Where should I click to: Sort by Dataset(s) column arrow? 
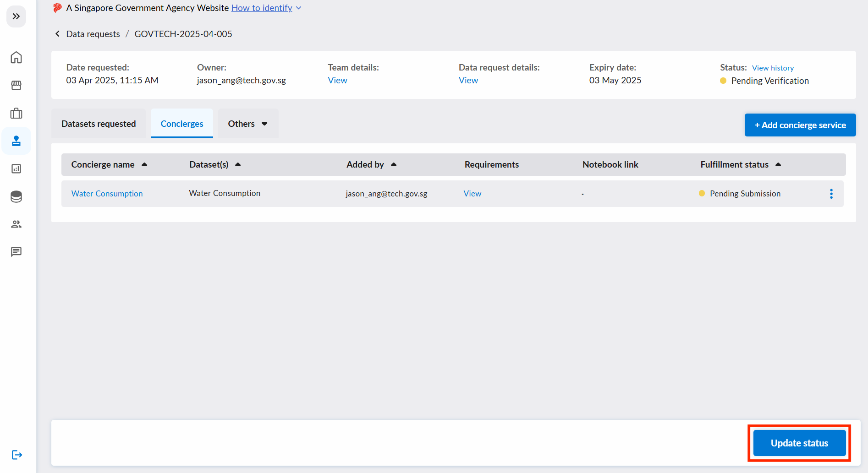point(238,164)
